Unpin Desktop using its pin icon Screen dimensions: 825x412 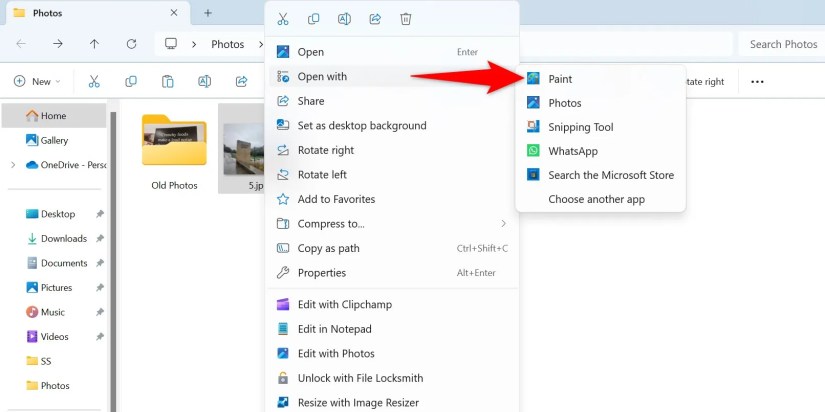coord(99,214)
